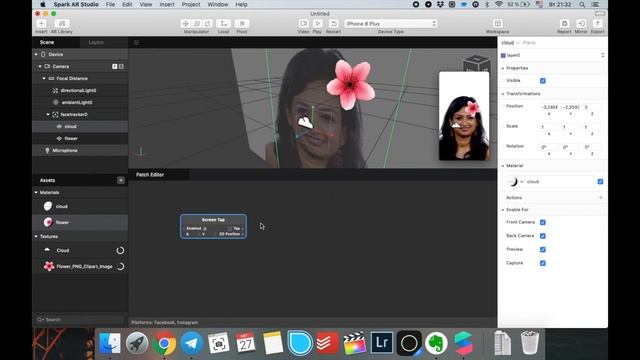This screenshot has width=640, height=360.
Task: Open the Project menu
Action: pos(191,4)
